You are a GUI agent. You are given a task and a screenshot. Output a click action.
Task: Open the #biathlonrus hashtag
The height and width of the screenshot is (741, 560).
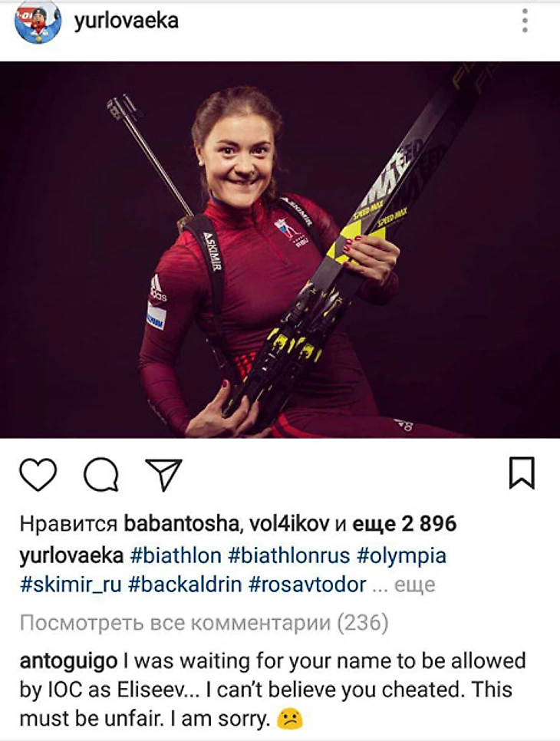288,556
